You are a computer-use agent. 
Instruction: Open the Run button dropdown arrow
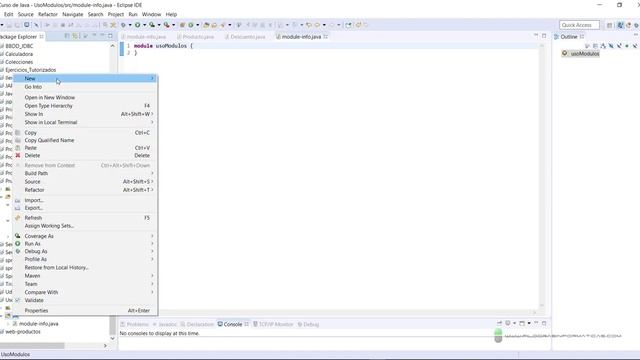(144, 25)
